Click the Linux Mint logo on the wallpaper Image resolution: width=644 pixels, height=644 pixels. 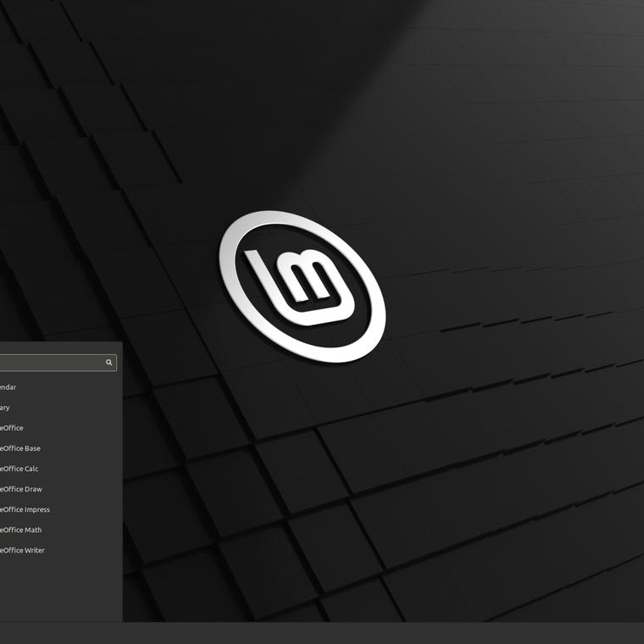tap(303, 286)
